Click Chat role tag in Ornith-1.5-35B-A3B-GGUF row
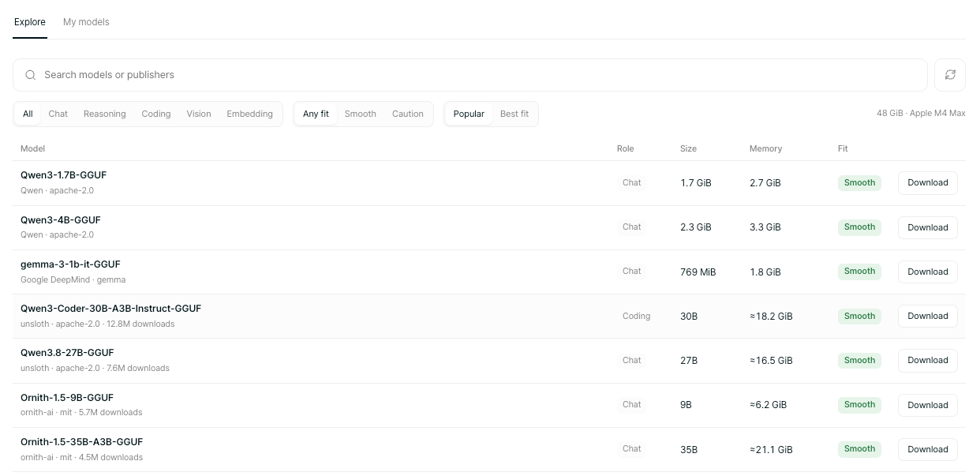The height and width of the screenshot is (476, 980). click(x=631, y=448)
